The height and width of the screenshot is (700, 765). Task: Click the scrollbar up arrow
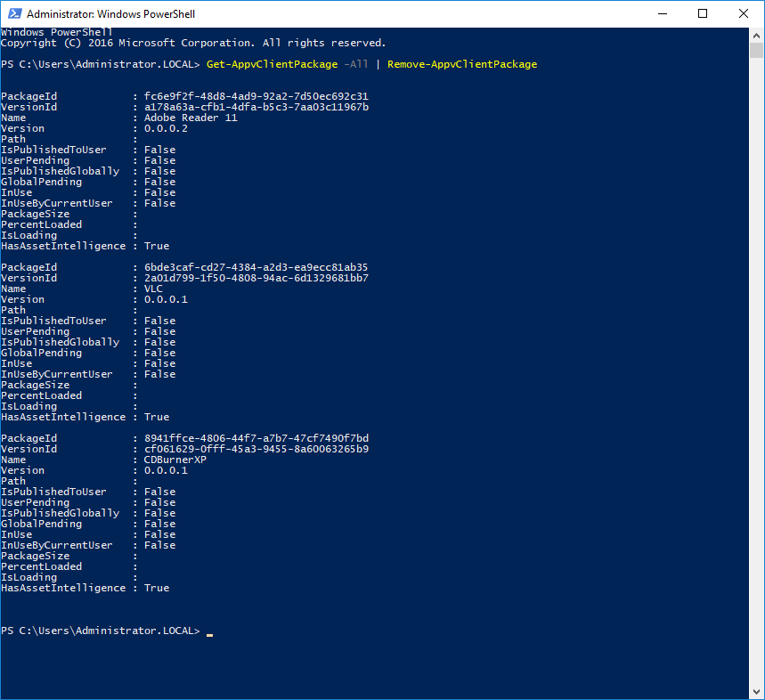point(756,36)
